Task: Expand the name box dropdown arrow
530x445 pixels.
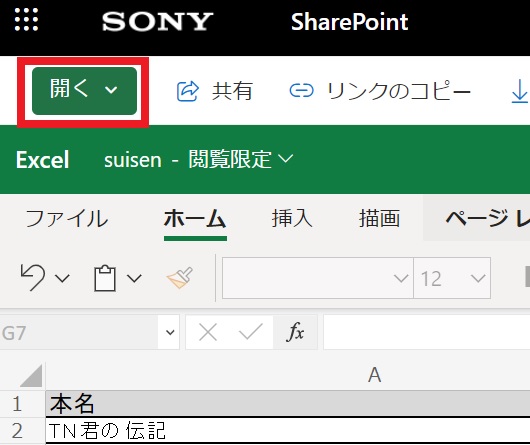Action: pyautogui.click(x=170, y=332)
